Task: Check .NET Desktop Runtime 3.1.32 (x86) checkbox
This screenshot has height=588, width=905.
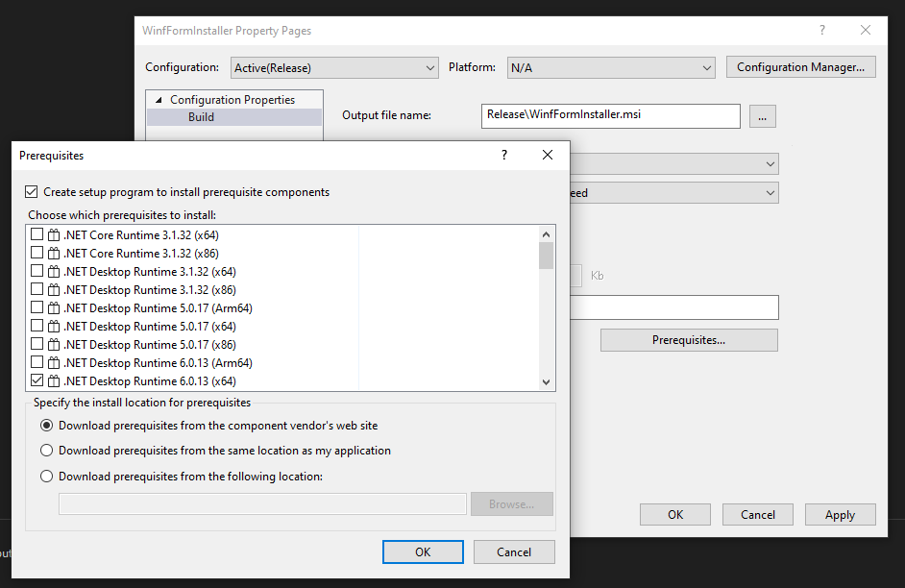Action: click(x=37, y=289)
